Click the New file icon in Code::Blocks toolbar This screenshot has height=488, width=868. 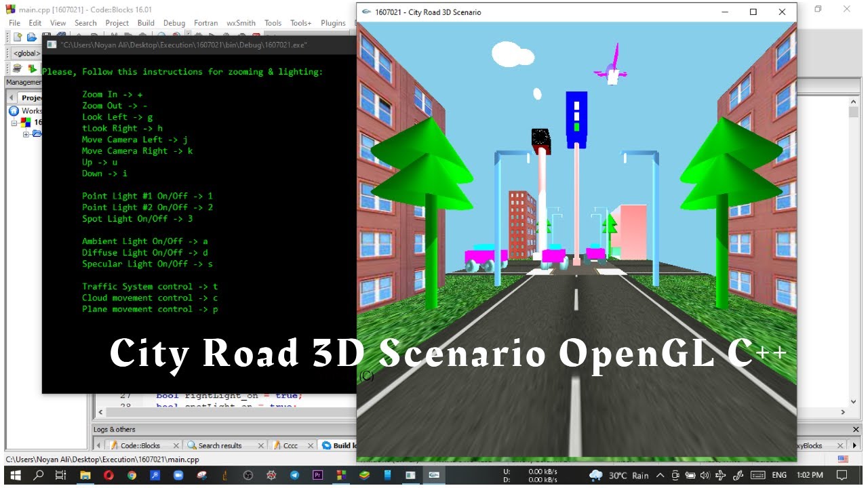18,37
